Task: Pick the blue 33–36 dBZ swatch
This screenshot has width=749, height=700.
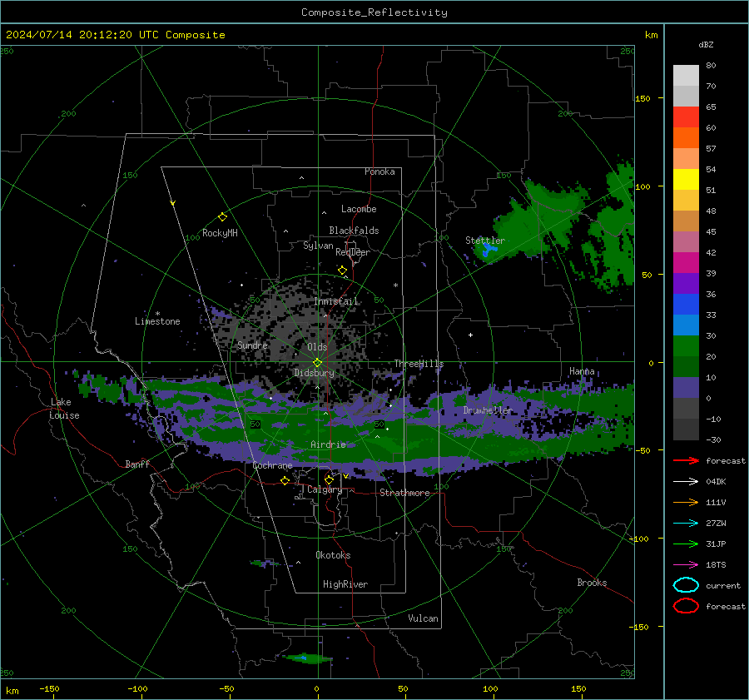Action: (686, 305)
